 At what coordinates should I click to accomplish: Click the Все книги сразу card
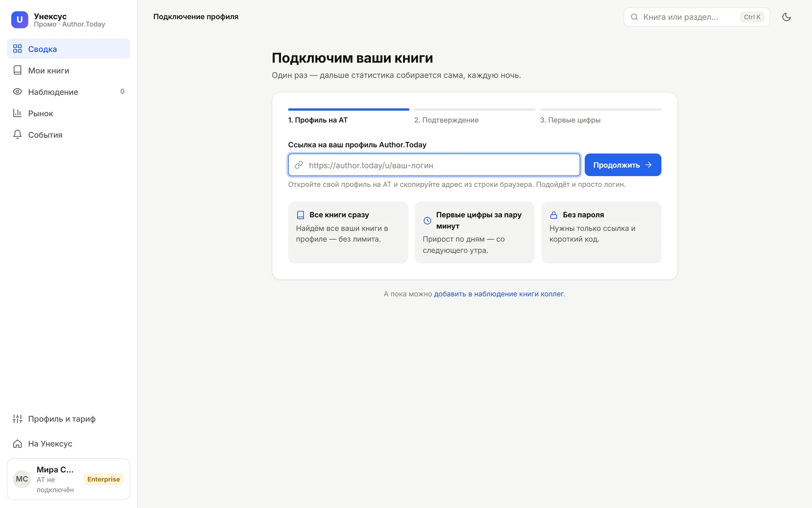[348, 232]
